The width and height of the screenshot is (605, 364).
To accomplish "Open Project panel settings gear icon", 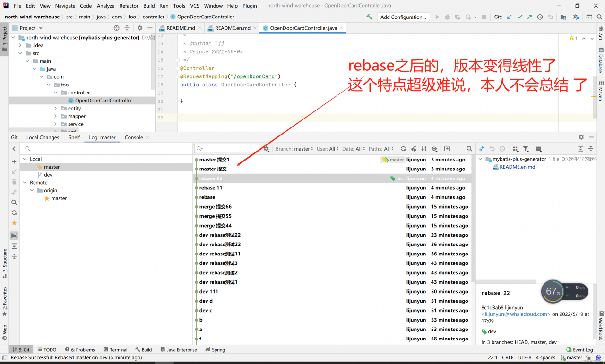I will click(140, 28).
